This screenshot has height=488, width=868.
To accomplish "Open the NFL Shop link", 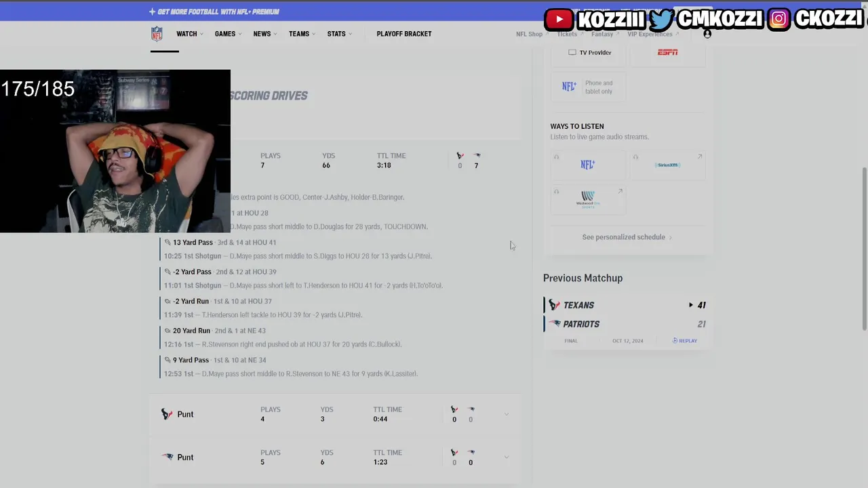I will pos(532,34).
